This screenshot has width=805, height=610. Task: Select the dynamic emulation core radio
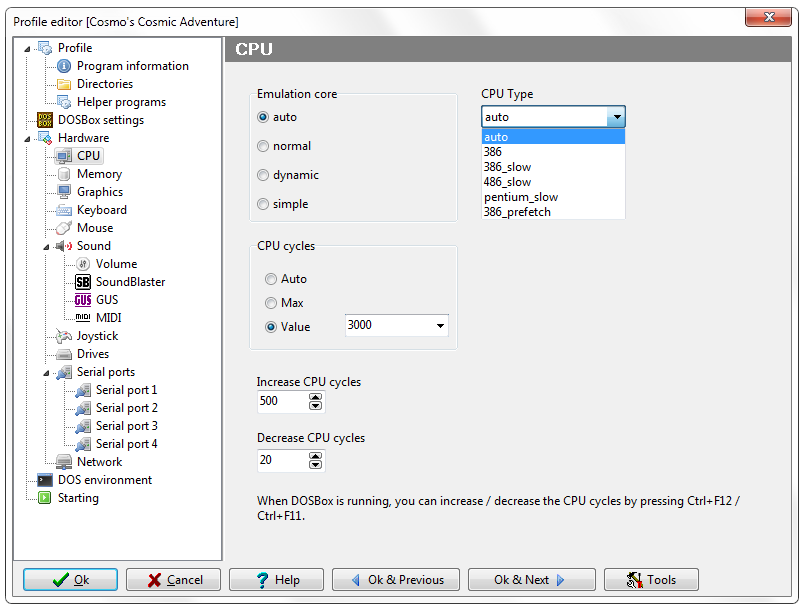tap(263, 175)
